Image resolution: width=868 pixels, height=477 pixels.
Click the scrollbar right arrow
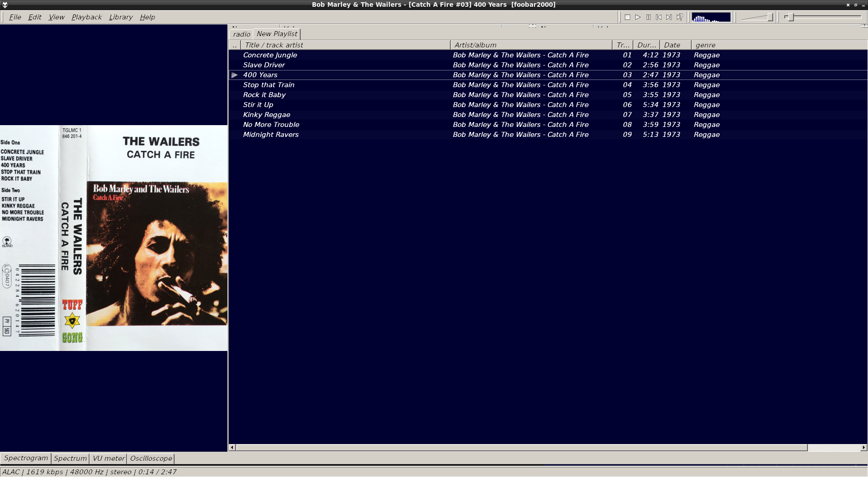(x=863, y=448)
